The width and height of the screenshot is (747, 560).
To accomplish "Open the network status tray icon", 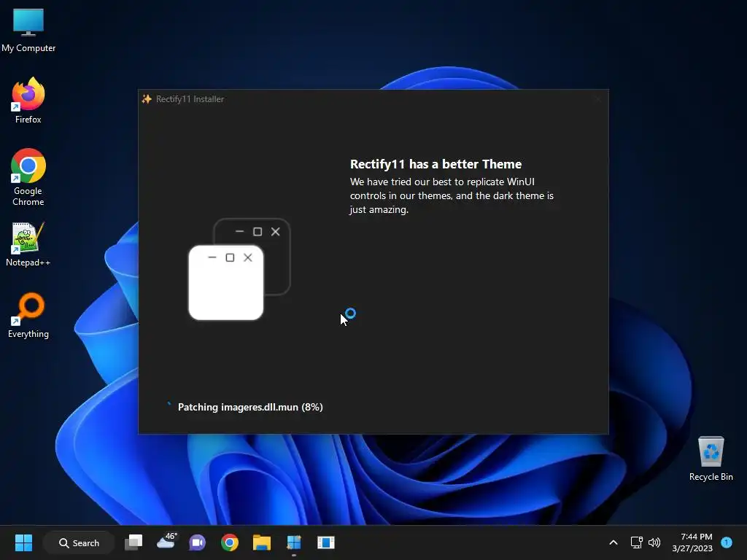I will click(636, 542).
